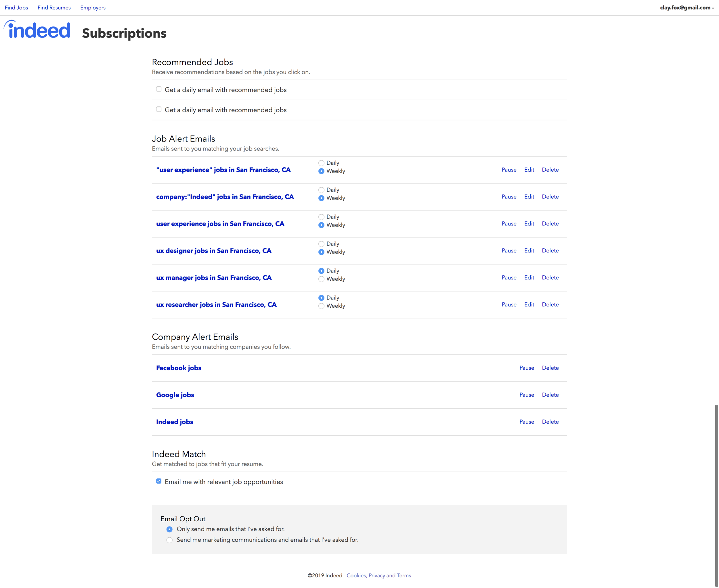Edit the "user experience" jobs alert
719x588 pixels.
(529, 170)
